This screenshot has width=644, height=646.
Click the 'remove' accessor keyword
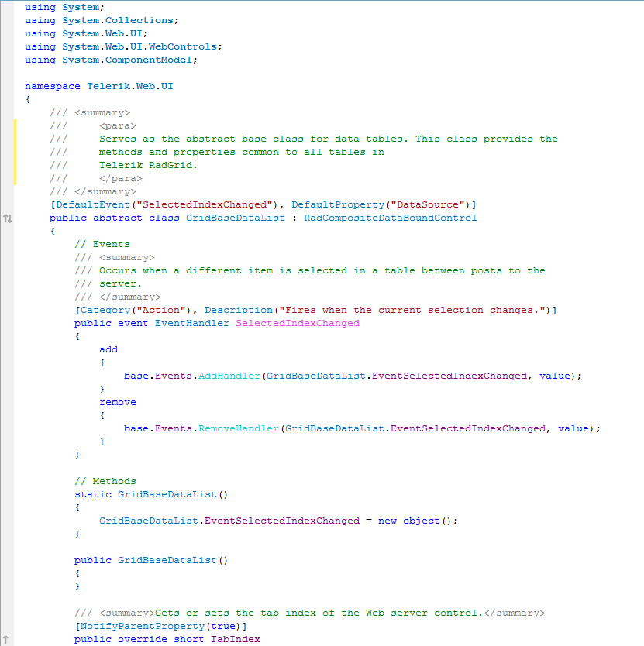118,403
